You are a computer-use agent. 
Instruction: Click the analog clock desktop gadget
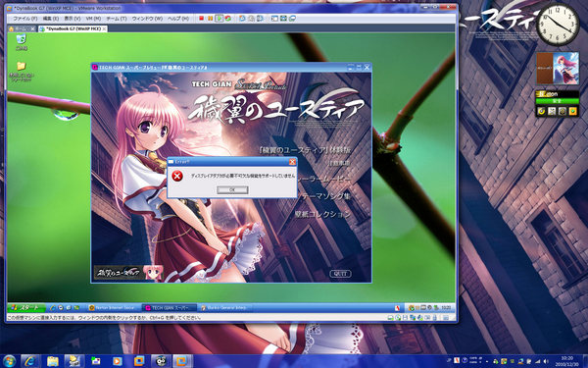[x=558, y=26]
